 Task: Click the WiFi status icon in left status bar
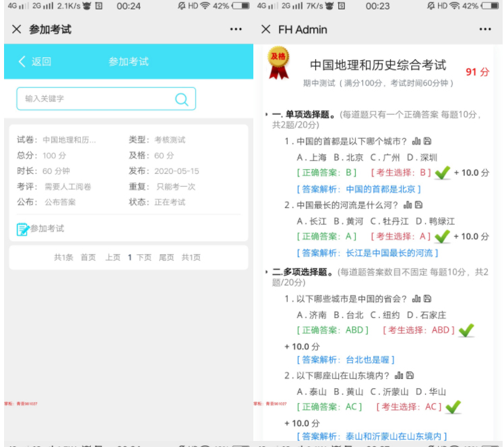(x=205, y=6)
